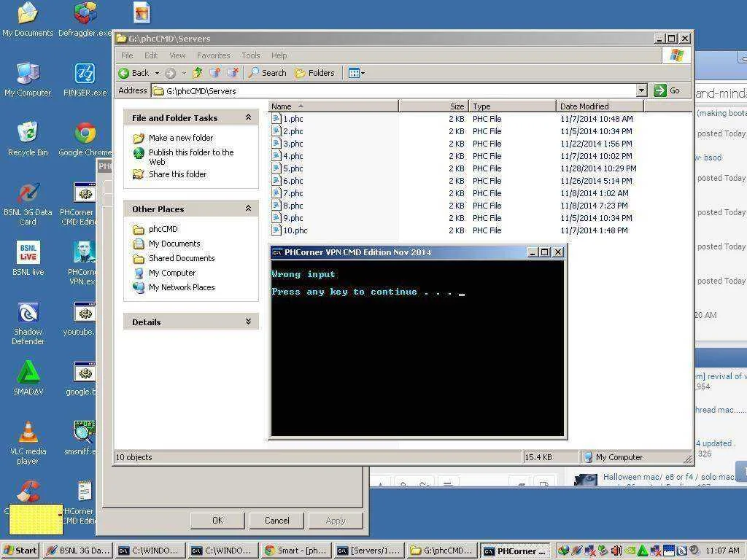Screen dimensions: 747x560
Task: Switch to BSNL 3G Da... taskbar button
Action: pos(77,551)
